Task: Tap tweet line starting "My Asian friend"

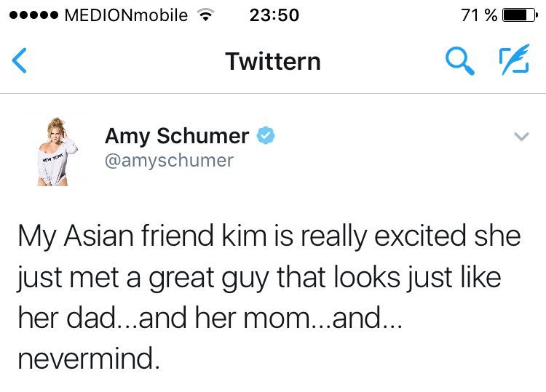Action: 269,237
